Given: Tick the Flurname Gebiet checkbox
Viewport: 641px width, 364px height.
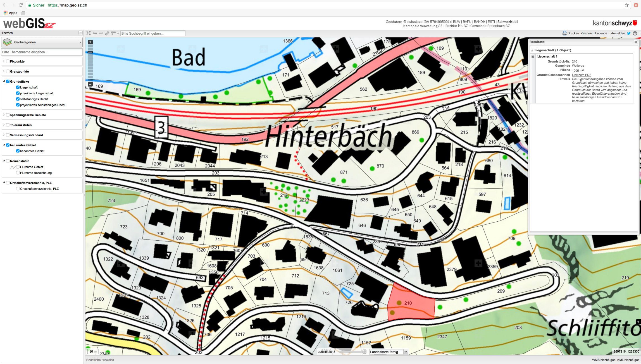Looking at the screenshot, I should coord(18,167).
